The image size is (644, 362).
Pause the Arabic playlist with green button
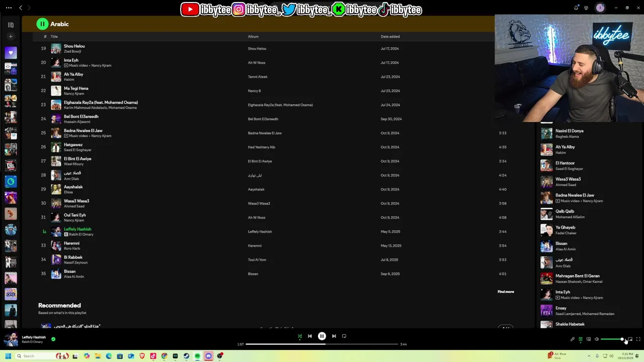coord(42,24)
